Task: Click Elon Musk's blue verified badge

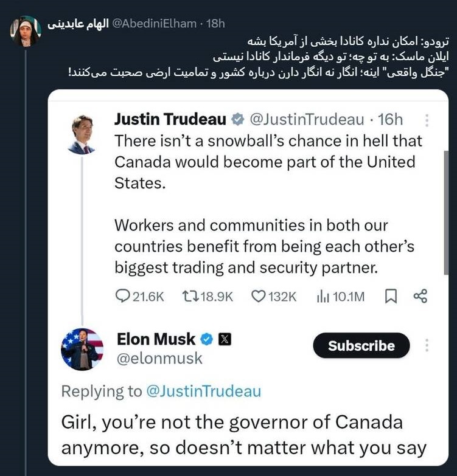Action: (x=207, y=339)
